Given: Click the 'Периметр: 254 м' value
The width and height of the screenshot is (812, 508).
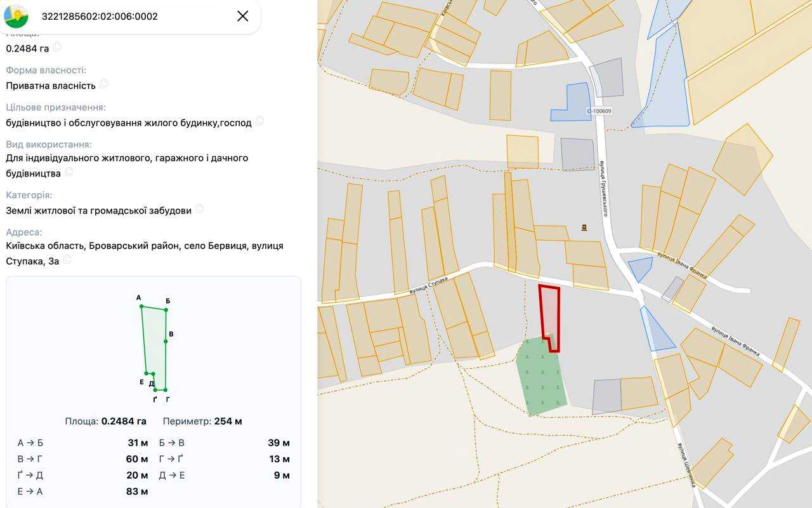Looking at the screenshot, I should pyautogui.click(x=202, y=421).
